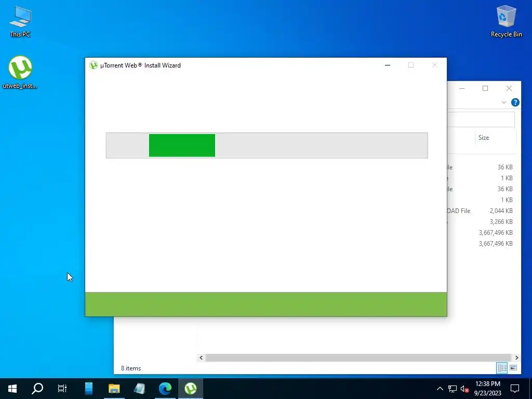Open Task View on the taskbar

point(62,389)
